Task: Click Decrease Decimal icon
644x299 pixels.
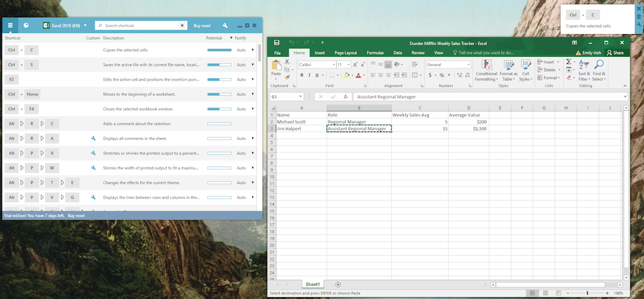Action: pos(468,75)
